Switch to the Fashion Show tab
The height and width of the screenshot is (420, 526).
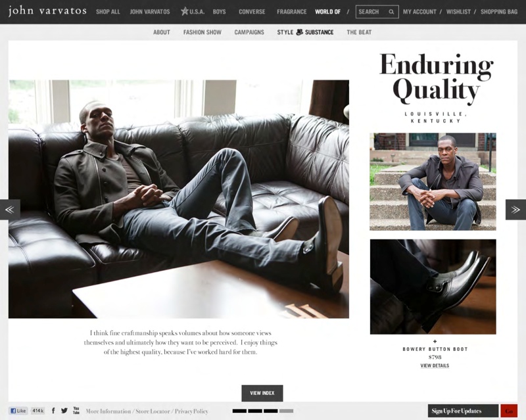(x=203, y=32)
